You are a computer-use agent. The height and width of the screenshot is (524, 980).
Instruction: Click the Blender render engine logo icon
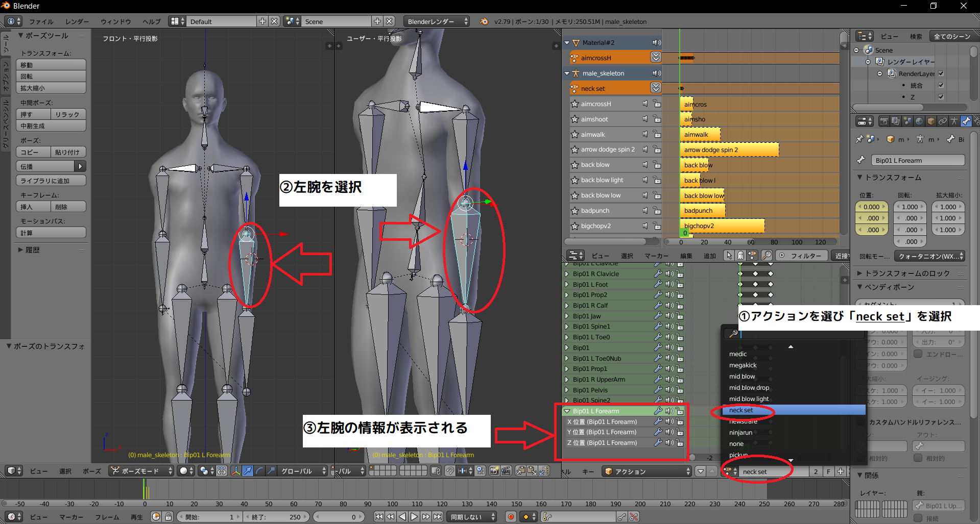tap(484, 21)
